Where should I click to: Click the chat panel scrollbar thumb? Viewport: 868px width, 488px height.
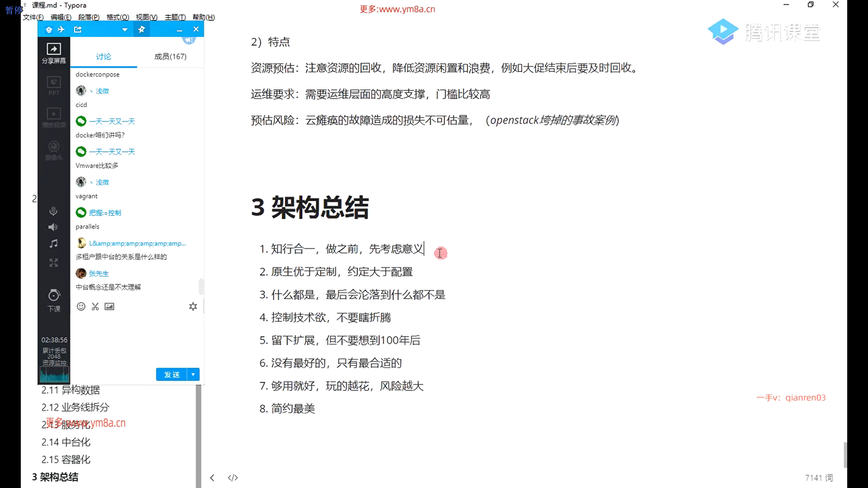pyautogui.click(x=201, y=286)
